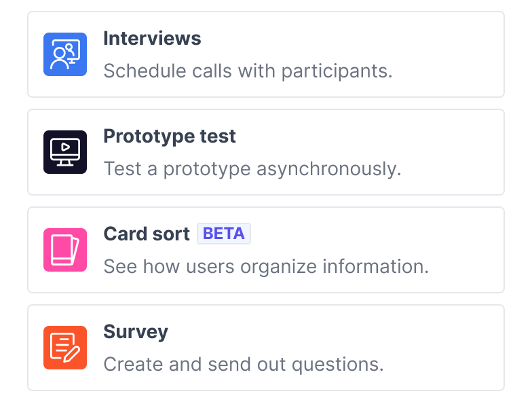The width and height of the screenshot is (532, 402).
Task: Choose the Card sort option card
Action: [266, 250]
